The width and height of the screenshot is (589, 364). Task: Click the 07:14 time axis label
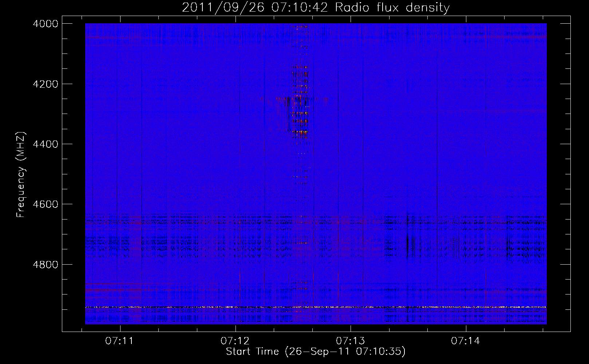(466, 341)
